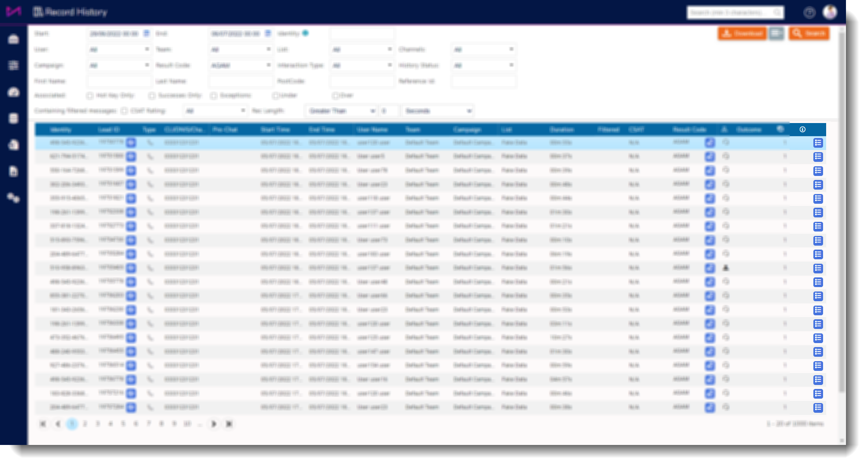Sort by User Name column header

[372, 130]
